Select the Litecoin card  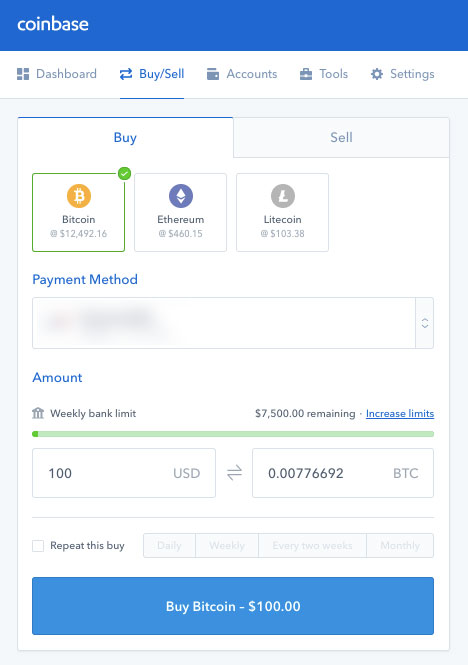coord(283,212)
